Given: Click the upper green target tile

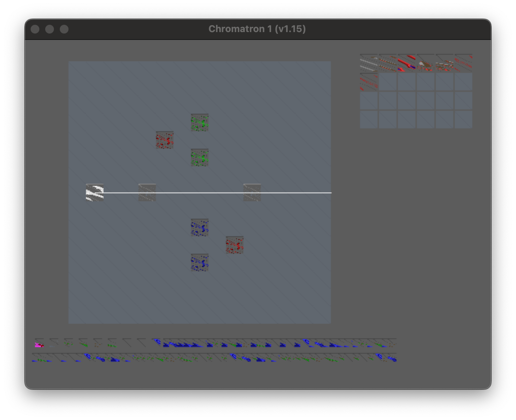Looking at the screenshot, I should (x=200, y=122).
